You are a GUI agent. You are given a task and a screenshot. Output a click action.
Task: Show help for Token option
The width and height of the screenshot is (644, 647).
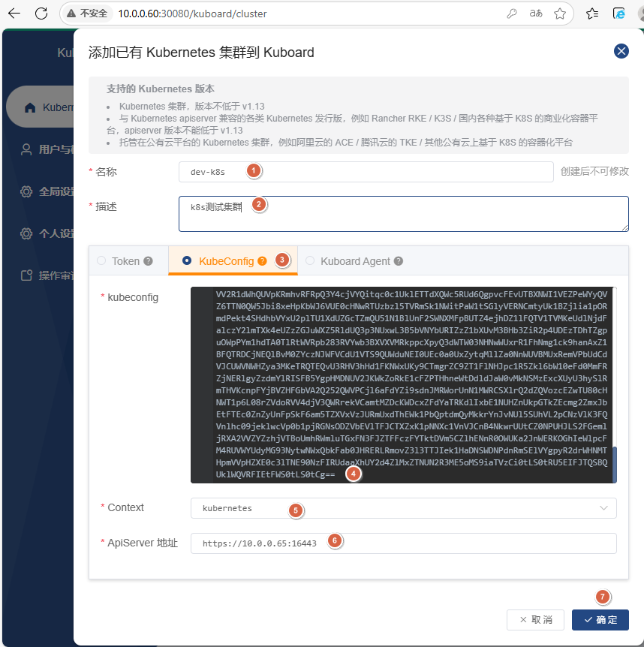148,261
